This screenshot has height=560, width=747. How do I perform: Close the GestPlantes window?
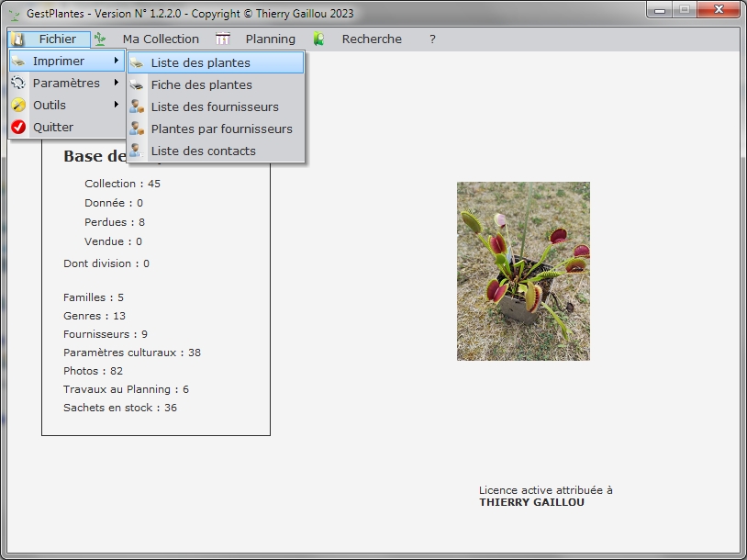[719, 9]
